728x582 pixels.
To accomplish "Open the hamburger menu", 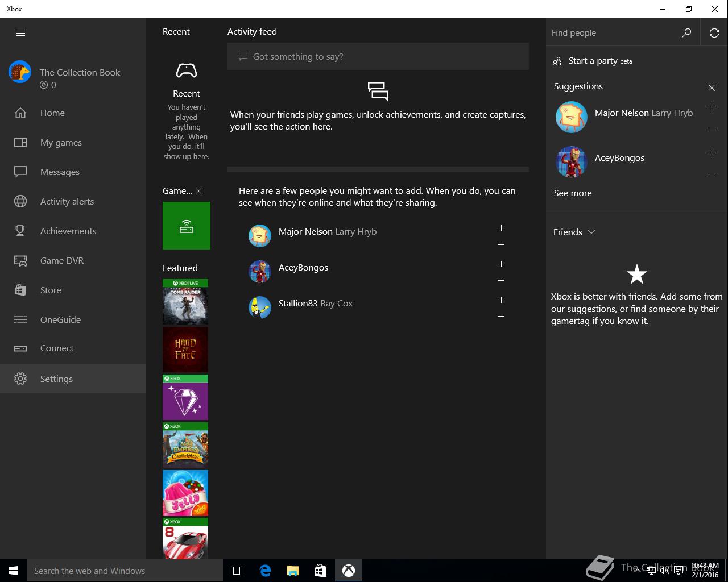I will coord(20,33).
